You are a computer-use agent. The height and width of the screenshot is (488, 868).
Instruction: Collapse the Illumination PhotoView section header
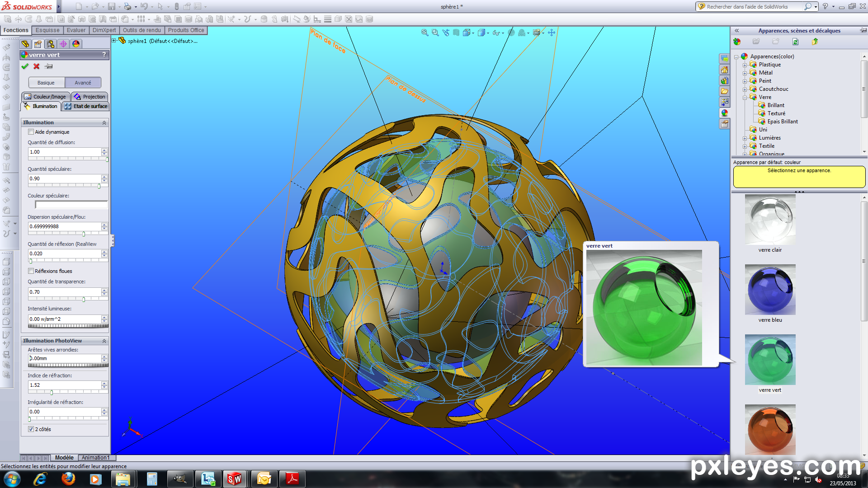[x=65, y=341]
